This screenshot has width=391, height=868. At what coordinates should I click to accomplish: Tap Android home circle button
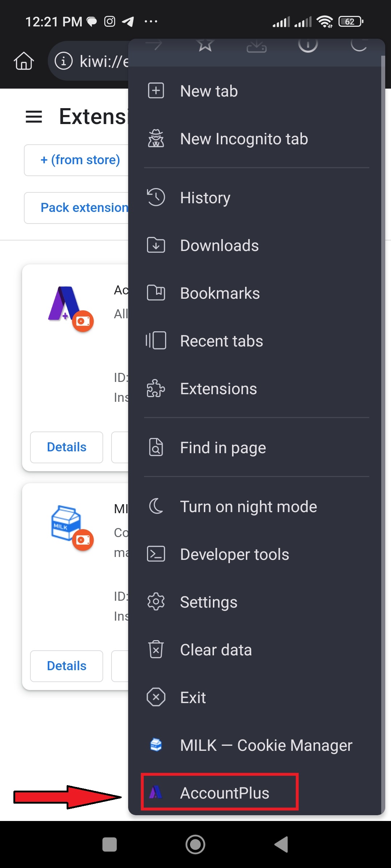click(195, 844)
